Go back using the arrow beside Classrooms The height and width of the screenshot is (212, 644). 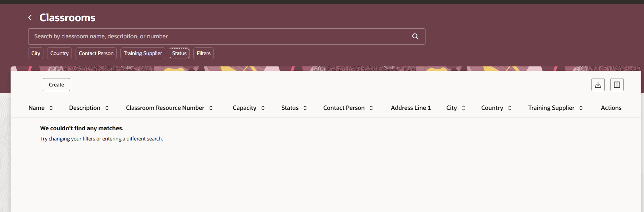point(30,18)
